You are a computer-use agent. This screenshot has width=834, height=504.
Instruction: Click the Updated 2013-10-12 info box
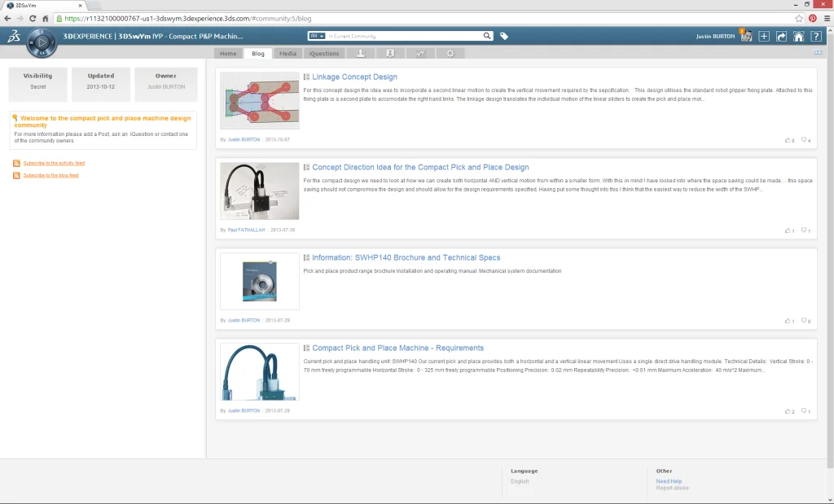tap(100, 84)
